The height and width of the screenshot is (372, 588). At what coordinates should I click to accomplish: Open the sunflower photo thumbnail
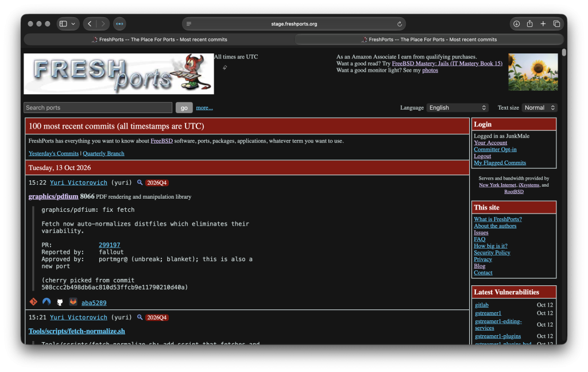coord(533,72)
